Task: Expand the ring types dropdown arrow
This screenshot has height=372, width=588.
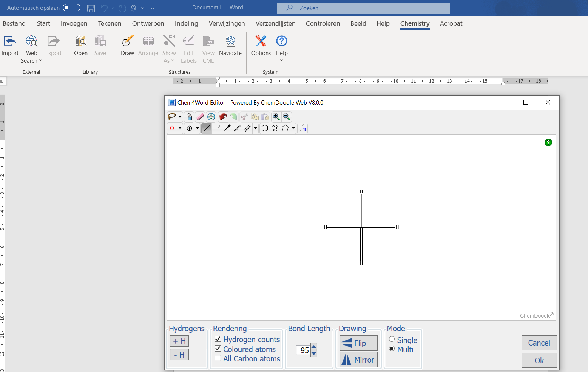Action: (x=293, y=128)
